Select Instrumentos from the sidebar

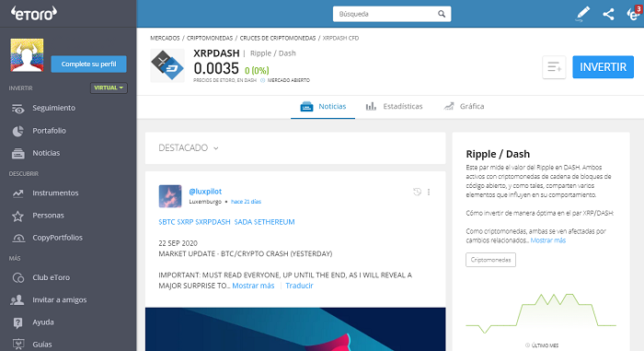(55, 193)
